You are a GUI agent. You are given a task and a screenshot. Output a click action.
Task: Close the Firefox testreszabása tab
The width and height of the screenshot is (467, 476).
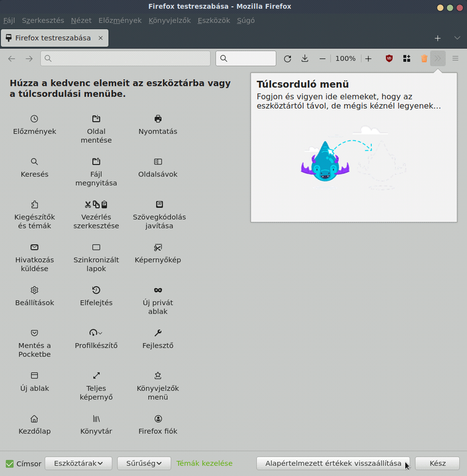(101, 38)
